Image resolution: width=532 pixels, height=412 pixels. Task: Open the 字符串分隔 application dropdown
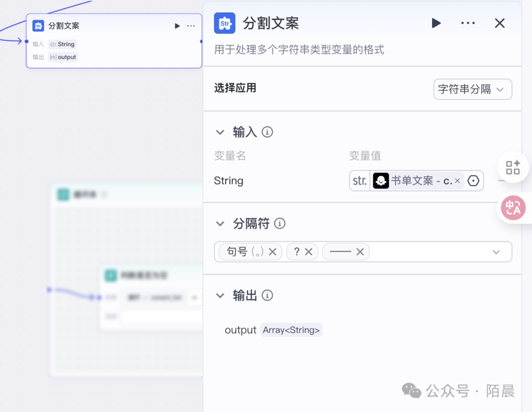coord(472,90)
